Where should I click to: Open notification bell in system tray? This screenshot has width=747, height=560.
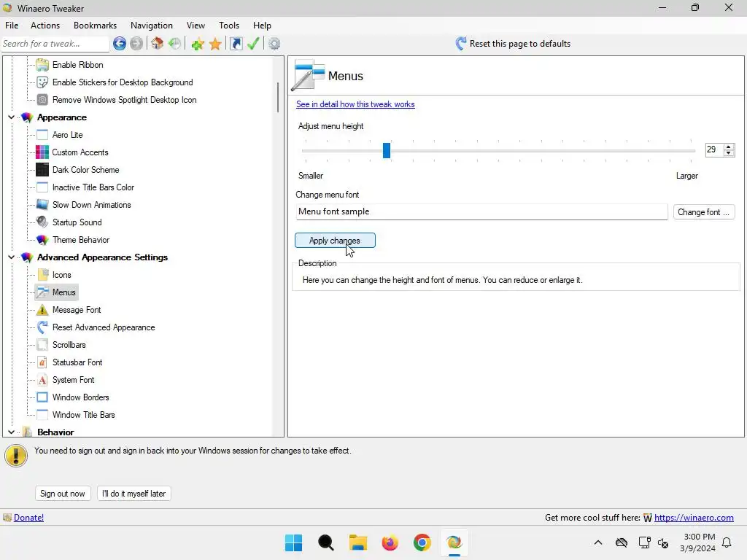[x=727, y=542]
